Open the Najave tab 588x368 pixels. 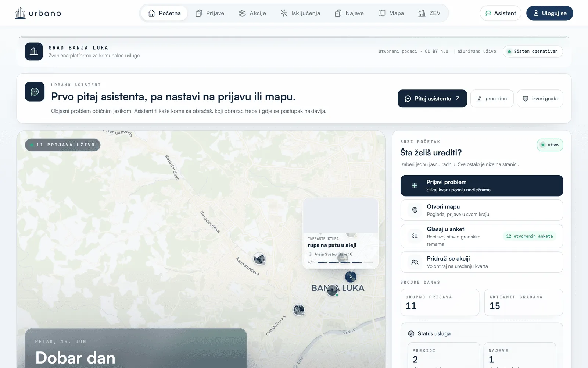[x=349, y=13]
